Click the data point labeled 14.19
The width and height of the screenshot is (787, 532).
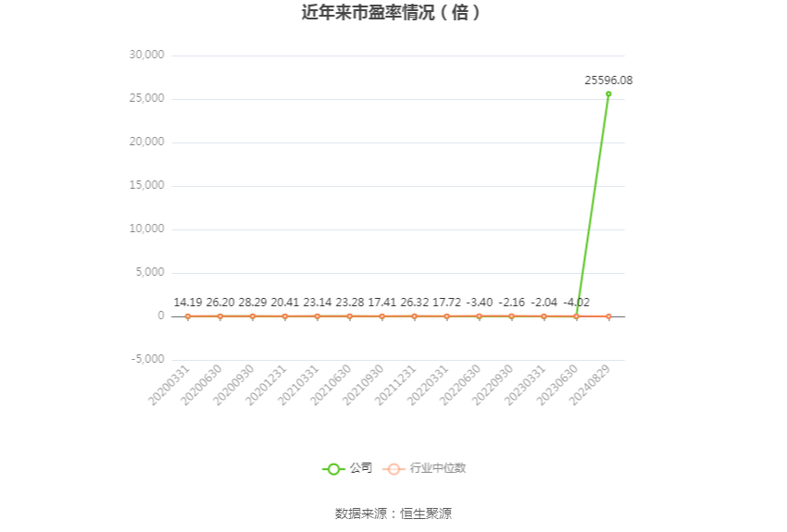pyautogui.click(x=188, y=316)
